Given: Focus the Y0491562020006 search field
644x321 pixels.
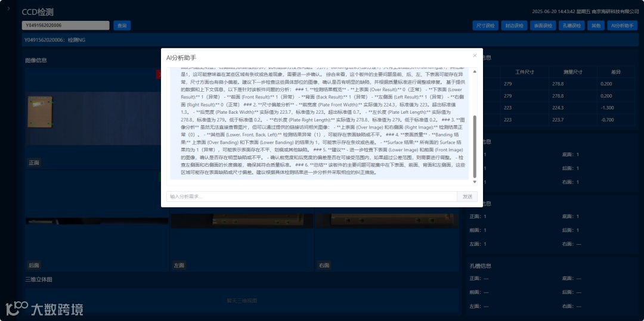Looking at the screenshot, I should pyautogui.click(x=66, y=26).
